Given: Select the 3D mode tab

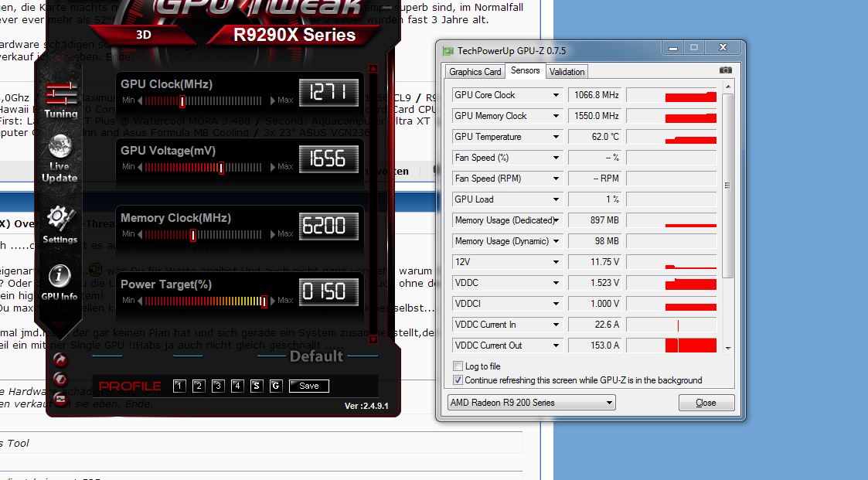Looking at the screenshot, I should click(143, 34).
